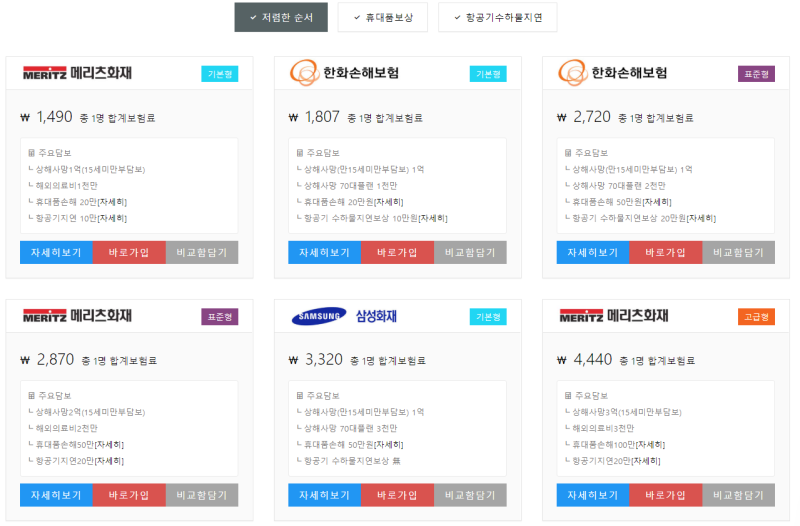Click 주요담보 grid icon on Samsung 3,320 card
This screenshot has height=526, width=800.
tap(299, 396)
